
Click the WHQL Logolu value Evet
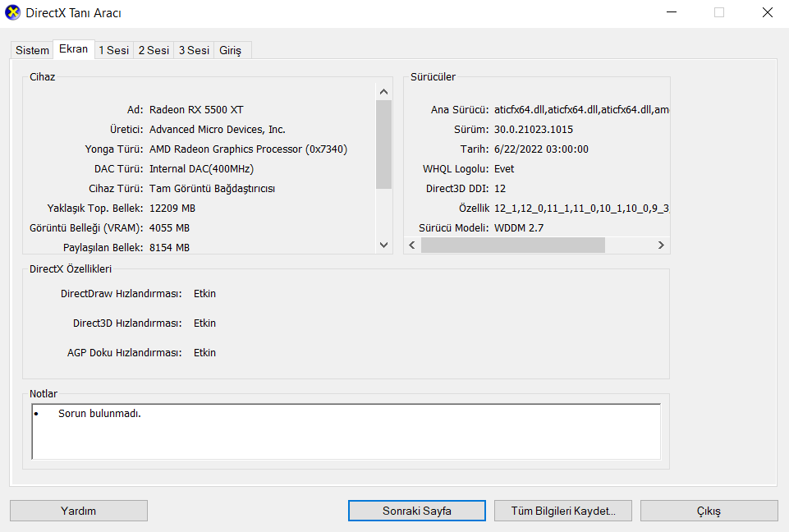(x=504, y=168)
